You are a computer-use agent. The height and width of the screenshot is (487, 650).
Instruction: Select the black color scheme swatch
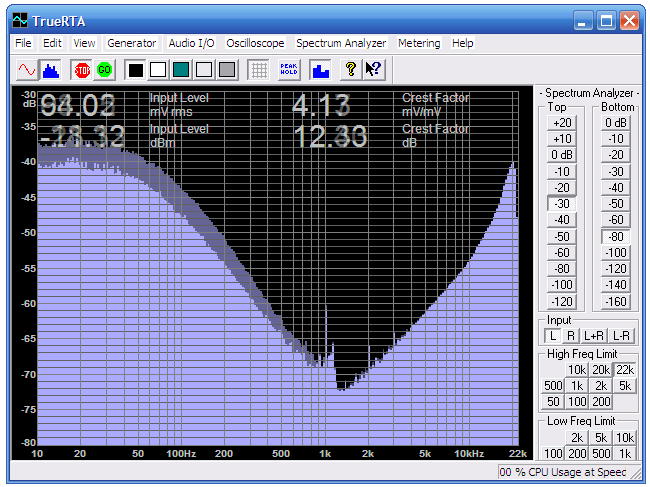(x=135, y=70)
